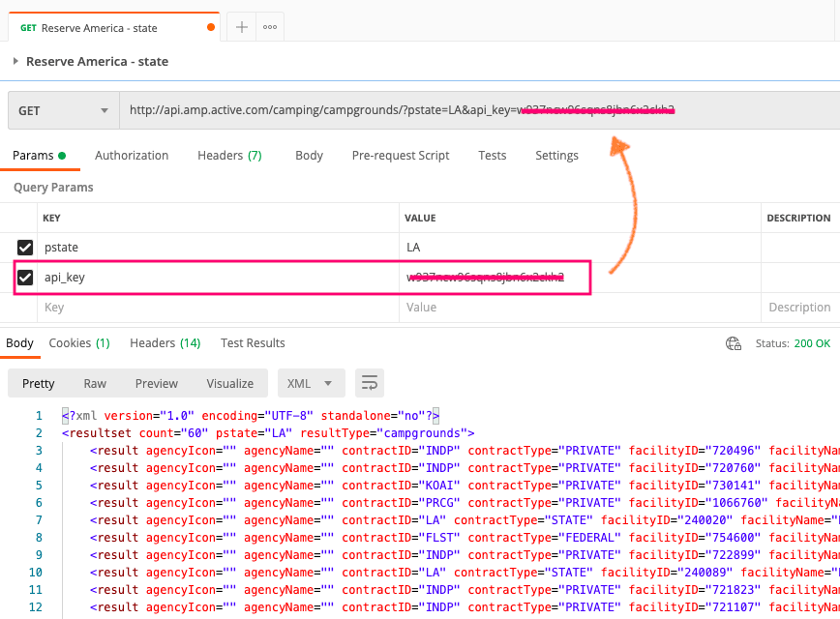
Task: Click the api_key key cell
Action: click(218, 278)
